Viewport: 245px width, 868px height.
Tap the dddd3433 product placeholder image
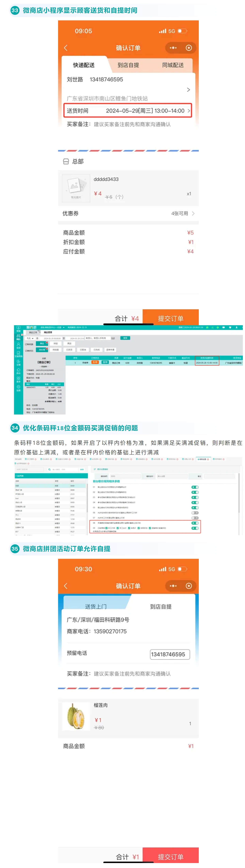pos(76,188)
